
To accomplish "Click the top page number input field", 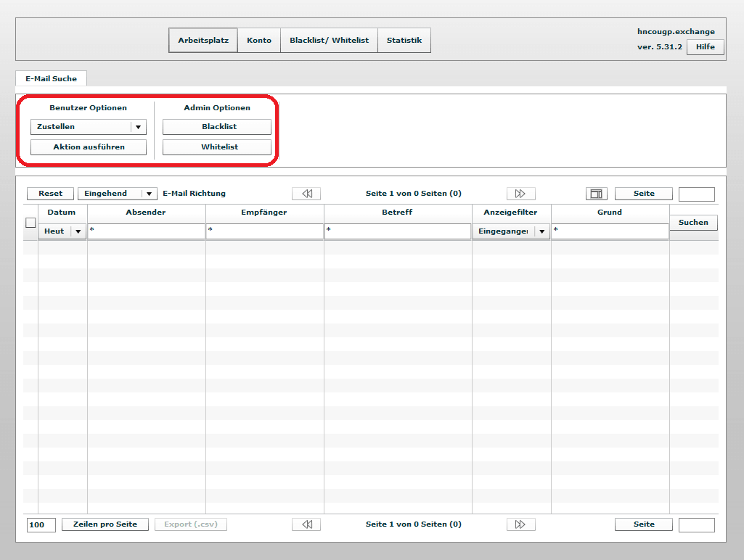I will click(x=697, y=194).
